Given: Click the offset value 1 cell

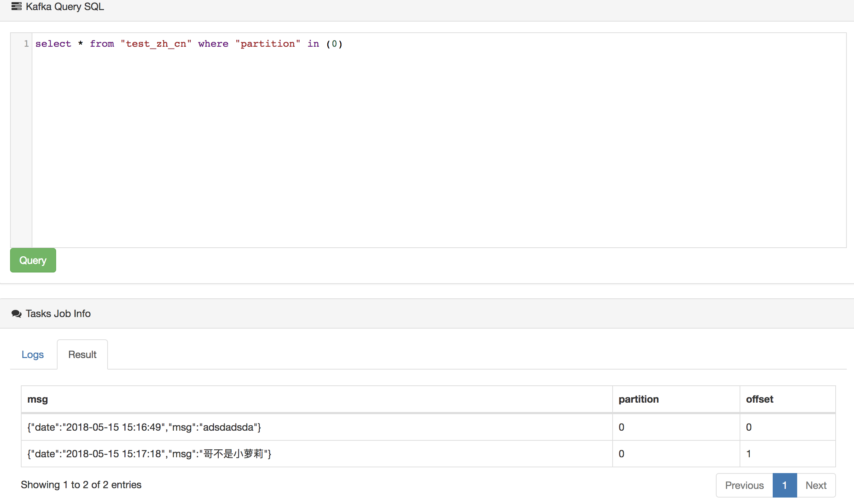Looking at the screenshot, I should pyautogui.click(x=749, y=454).
